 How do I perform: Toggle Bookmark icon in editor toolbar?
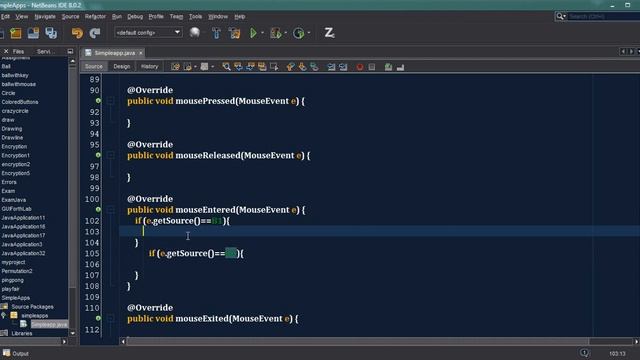point(314,67)
